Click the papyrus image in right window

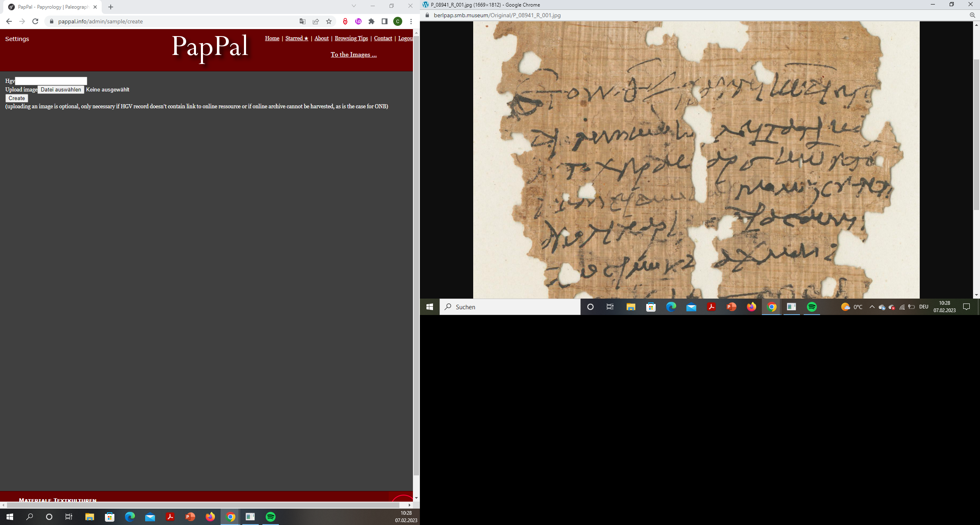[x=696, y=160]
